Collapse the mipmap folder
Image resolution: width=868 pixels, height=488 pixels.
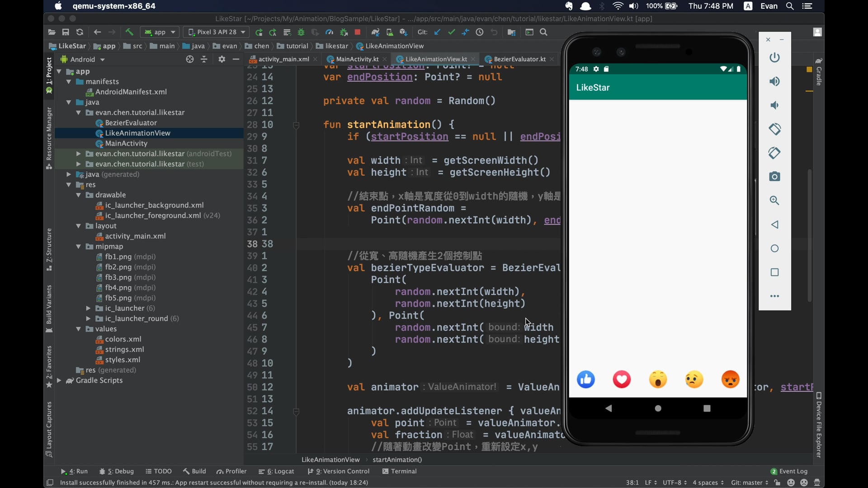coord(79,247)
